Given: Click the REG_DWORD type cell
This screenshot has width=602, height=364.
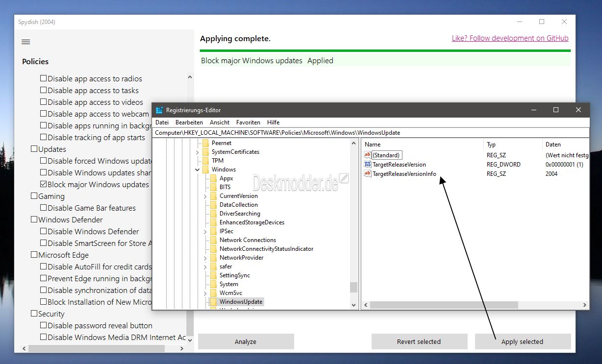Looking at the screenshot, I should pos(503,165).
